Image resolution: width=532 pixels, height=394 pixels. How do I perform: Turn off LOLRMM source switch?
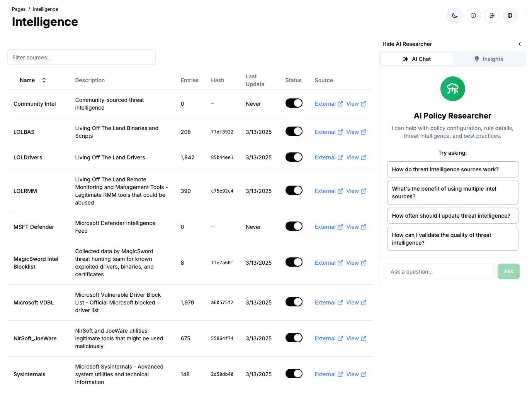coord(294,190)
